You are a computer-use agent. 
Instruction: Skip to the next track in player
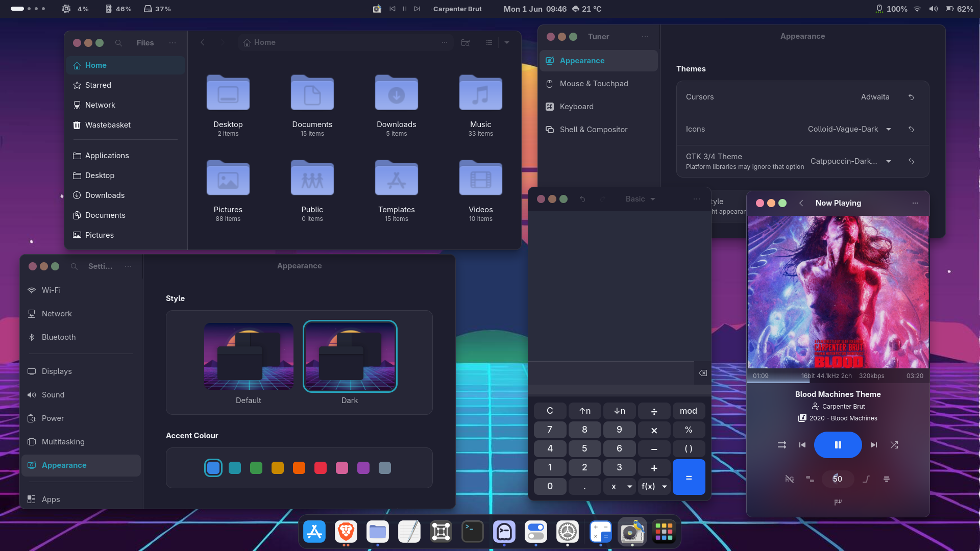pos(874,445)
